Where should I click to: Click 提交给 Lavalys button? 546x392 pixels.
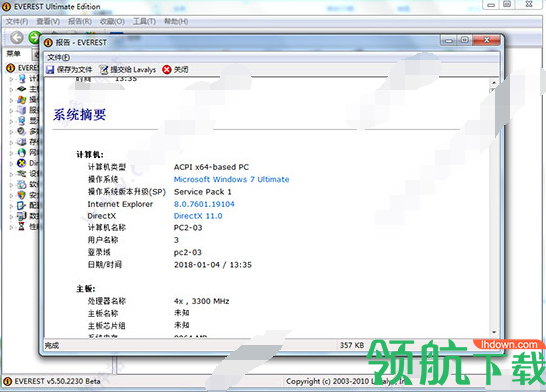128,70
